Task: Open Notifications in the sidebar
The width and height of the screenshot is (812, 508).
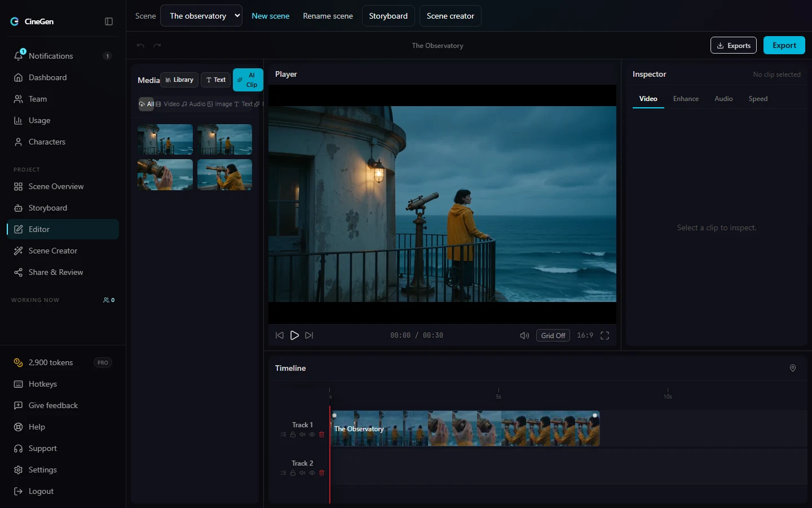Action: [63, 56]
